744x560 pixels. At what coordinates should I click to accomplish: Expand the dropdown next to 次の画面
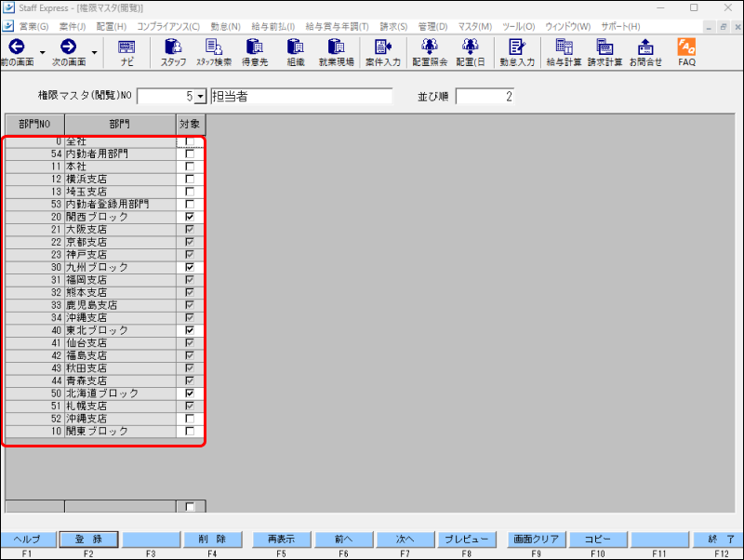click(x=94, y=54)
